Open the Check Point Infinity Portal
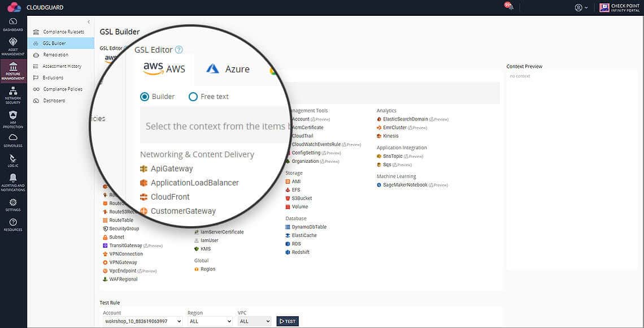 pyautogui.click(x=620, y=7)
